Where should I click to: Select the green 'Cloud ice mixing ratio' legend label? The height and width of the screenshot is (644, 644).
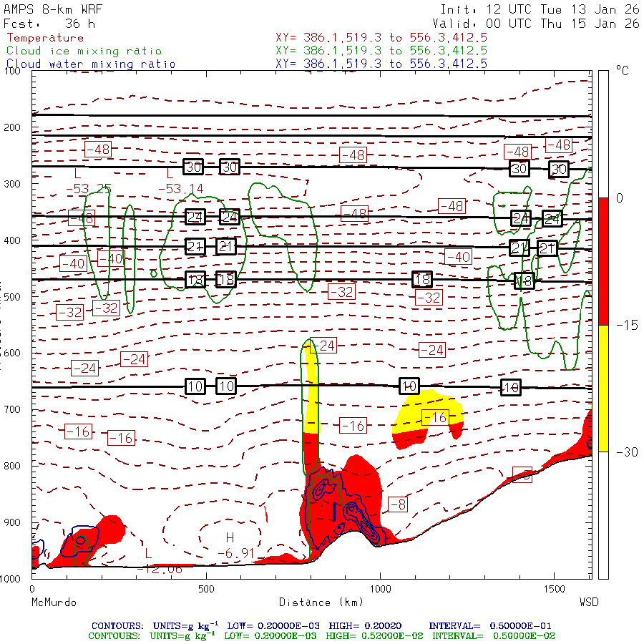pos(84,51)
